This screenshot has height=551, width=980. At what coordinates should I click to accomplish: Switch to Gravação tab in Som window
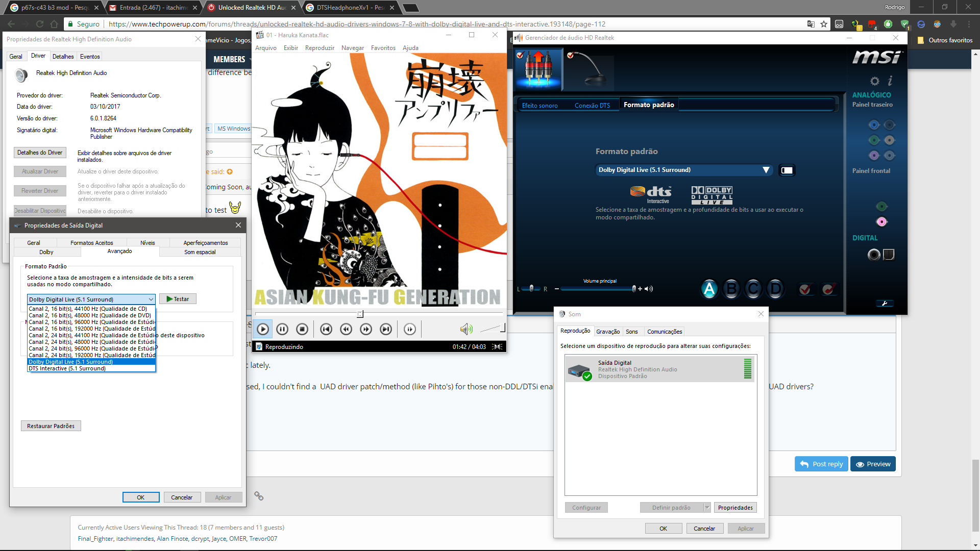pos(608,332)
